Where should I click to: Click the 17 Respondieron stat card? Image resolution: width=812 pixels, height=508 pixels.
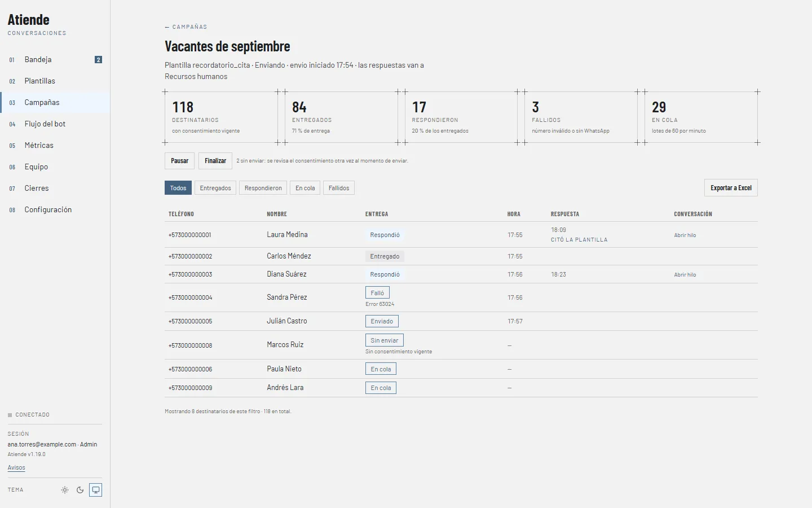click(x=461, y=117)
